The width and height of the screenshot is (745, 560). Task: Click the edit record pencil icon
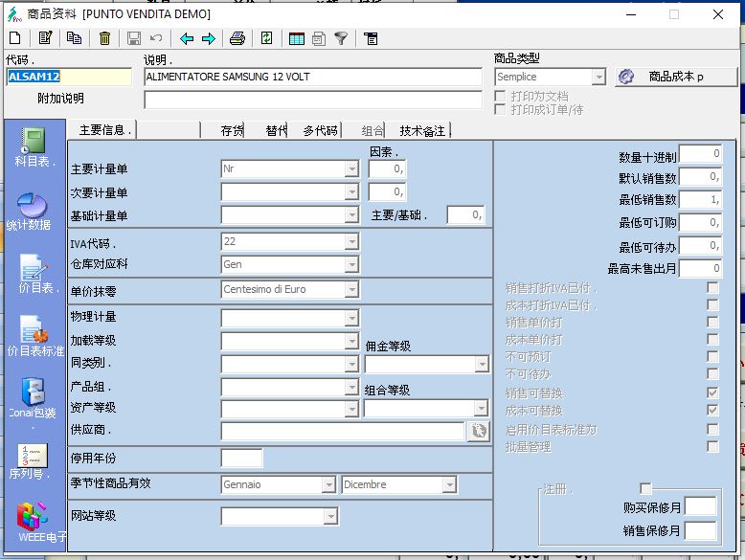[46, 38]
